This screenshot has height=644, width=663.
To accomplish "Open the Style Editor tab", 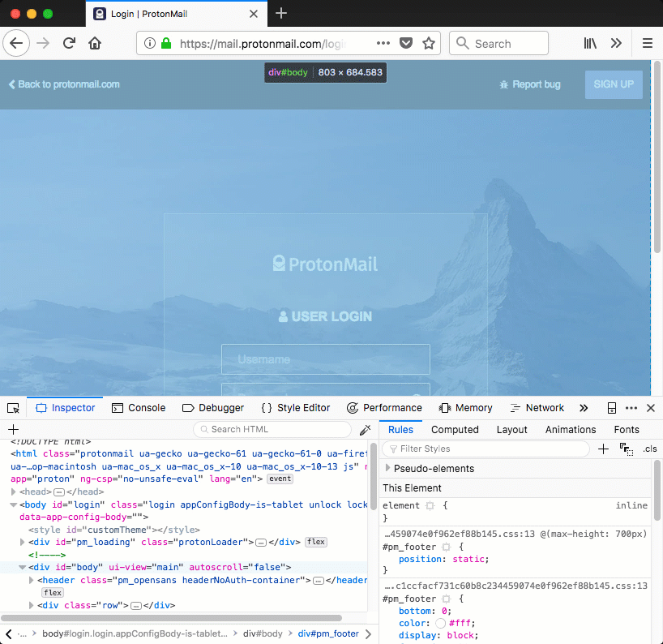I will [296, 408].
